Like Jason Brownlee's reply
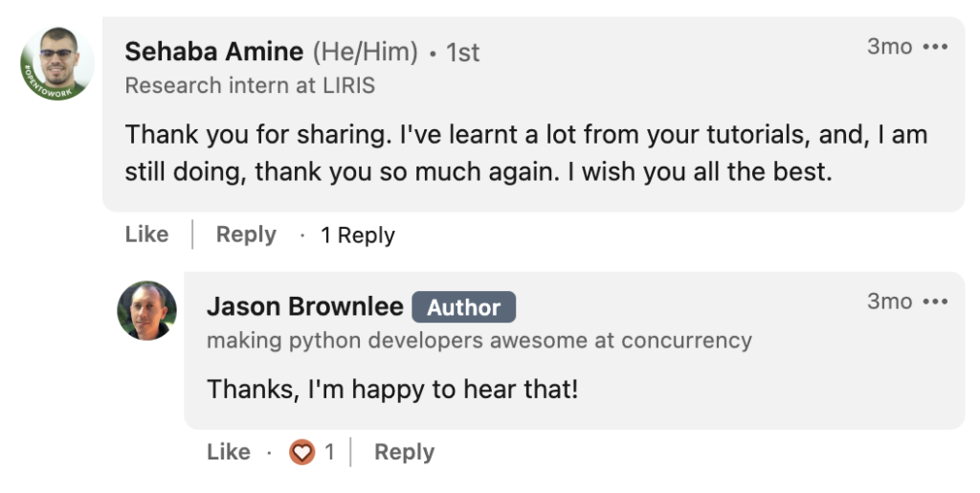The width and height of the screenshot is (980, 493). coord(229,452)
